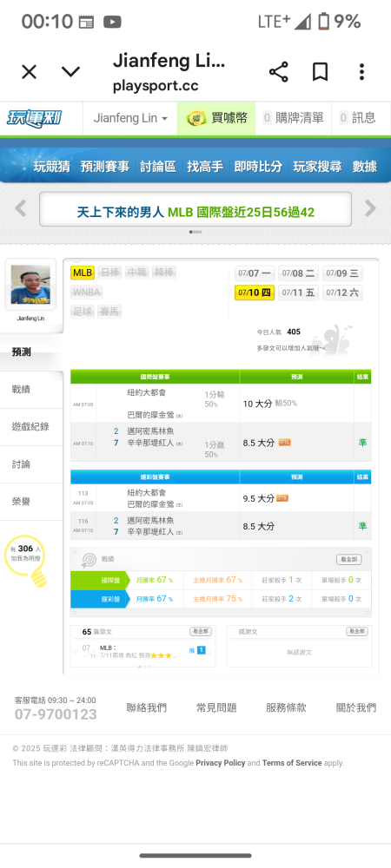Click Jianfeng Lin profile avatar photo
Screen dimensions: 391x868
coord(30,285)
